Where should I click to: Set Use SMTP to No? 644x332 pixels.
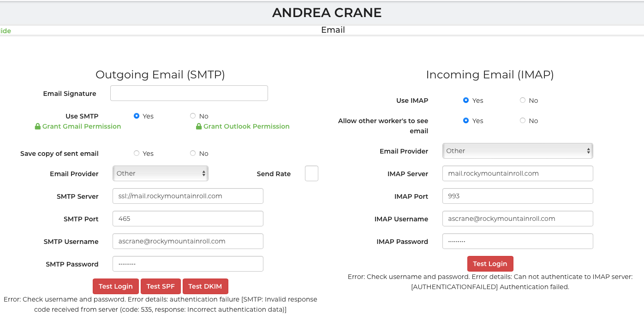coord(193,116)
